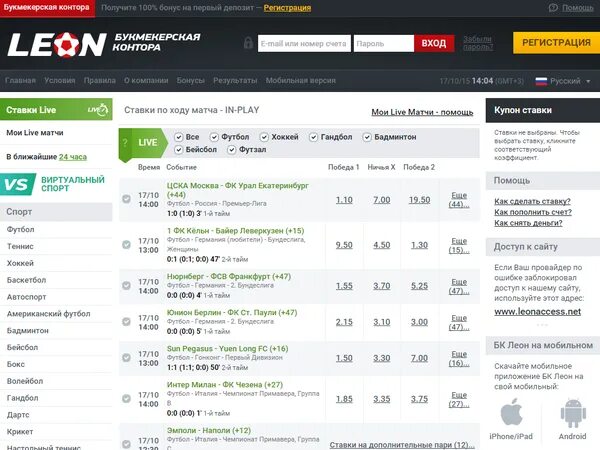Open 'Ставки на дополнительные пары (12)'
The image size is (600, 450).
click(x=402, y=445)
